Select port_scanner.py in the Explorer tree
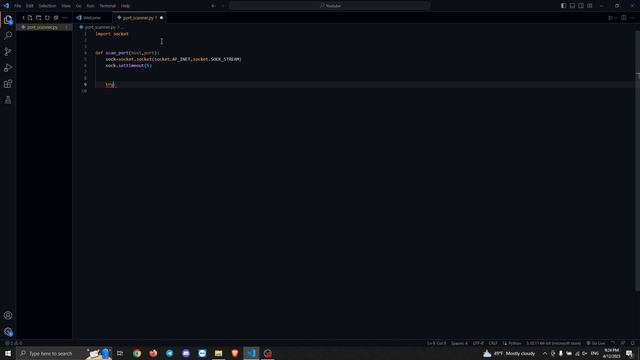Screen dimensions: 640x360 coord(44,27)
